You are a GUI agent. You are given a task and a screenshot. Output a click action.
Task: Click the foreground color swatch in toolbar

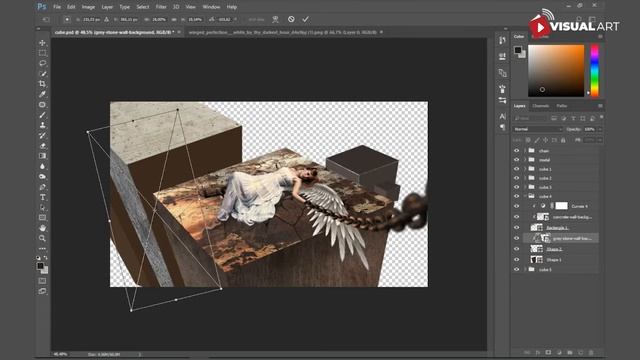pyautogui.click(x=40, y=266)
